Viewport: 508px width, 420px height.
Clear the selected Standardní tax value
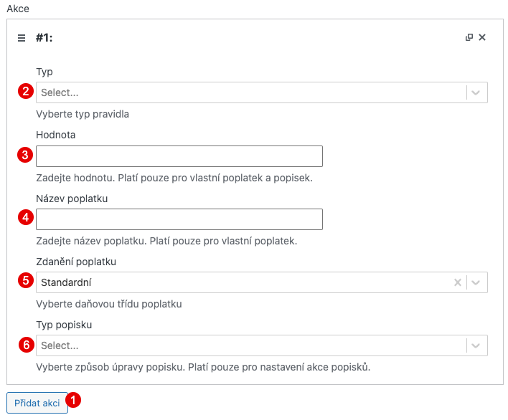tap(457, 282)
